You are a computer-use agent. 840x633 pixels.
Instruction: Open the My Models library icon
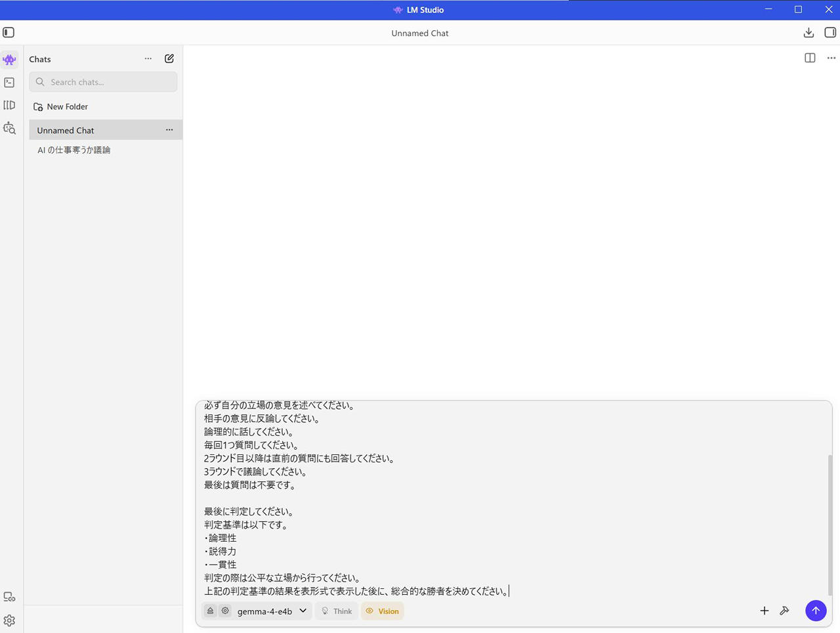[9, 105]
